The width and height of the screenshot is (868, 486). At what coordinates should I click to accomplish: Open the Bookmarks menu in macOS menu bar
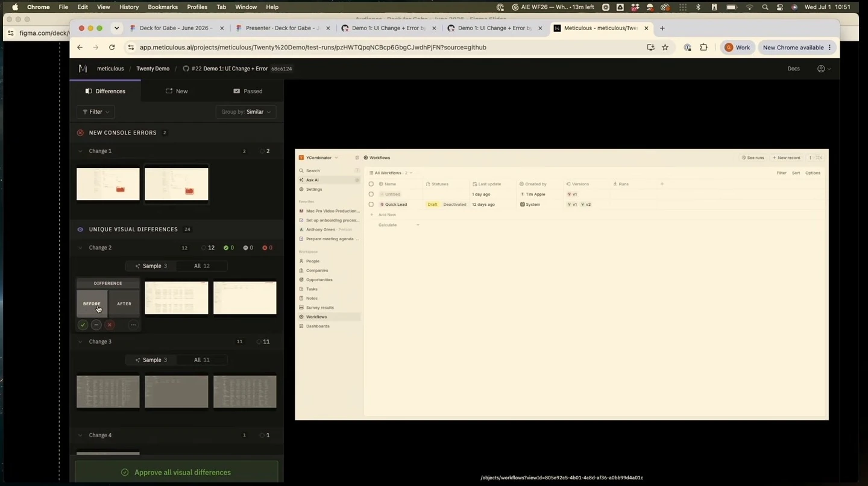click(x=163, y=7)
